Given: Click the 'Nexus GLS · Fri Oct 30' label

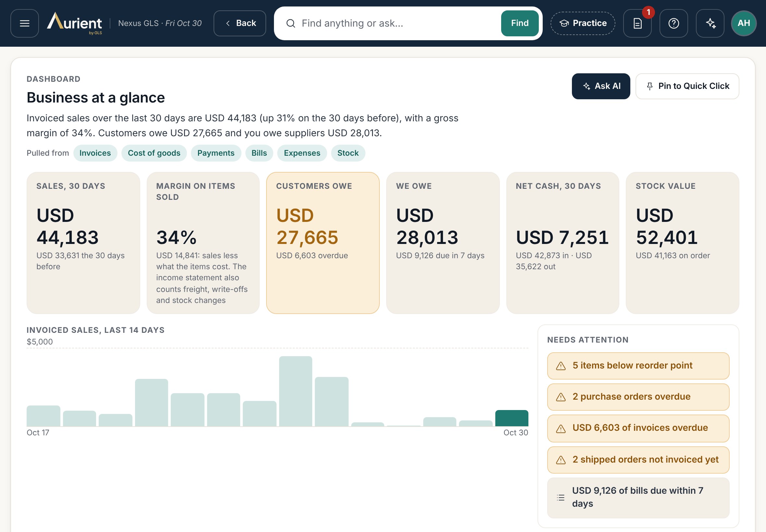Looking at the screenshot, I should point(160,23).
